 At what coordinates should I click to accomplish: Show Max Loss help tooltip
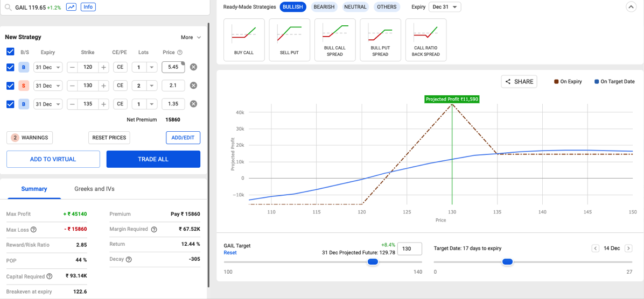point(33,230)
